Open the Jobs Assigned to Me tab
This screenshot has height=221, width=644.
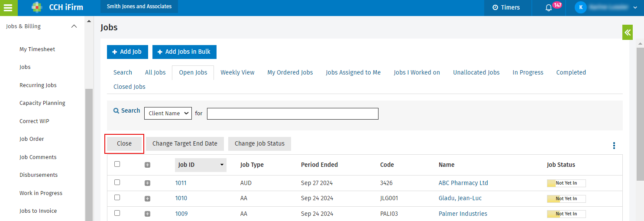[x=353, y=72]
